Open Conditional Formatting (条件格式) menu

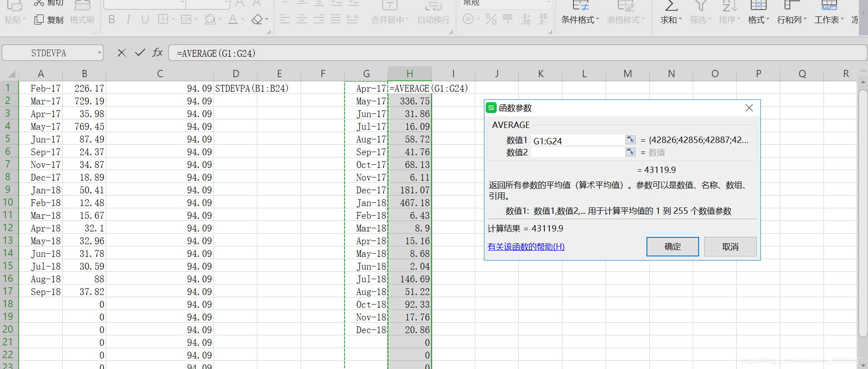click(x=580, y=20)
